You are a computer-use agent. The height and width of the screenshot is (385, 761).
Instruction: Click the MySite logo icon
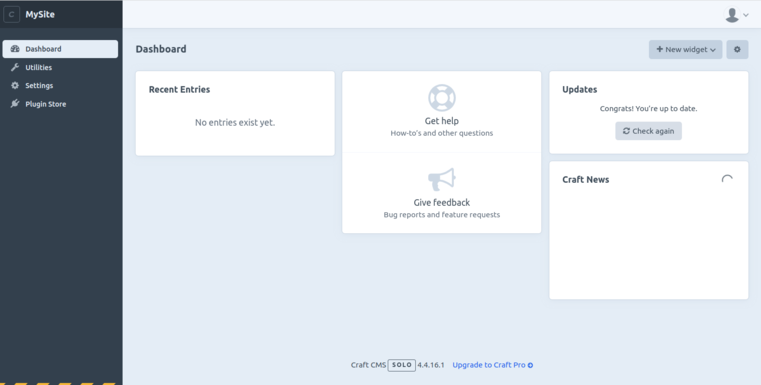[x=12, y=15]
